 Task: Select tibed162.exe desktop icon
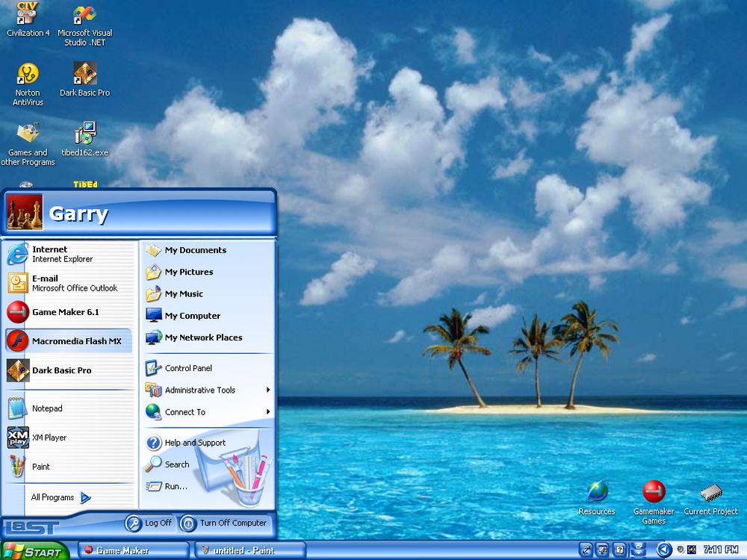click(85, 140)
